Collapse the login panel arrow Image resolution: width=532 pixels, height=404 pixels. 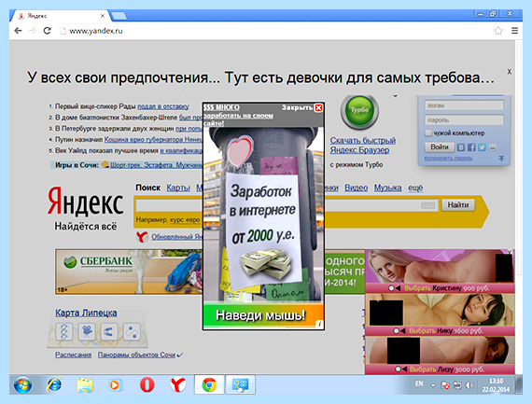[x=501, y=159]
